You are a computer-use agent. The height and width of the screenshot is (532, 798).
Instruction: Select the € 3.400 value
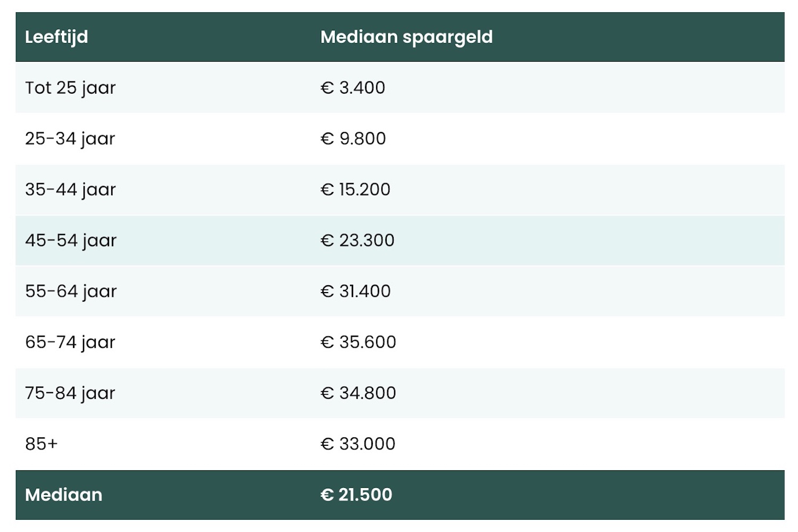click(353, 88)
